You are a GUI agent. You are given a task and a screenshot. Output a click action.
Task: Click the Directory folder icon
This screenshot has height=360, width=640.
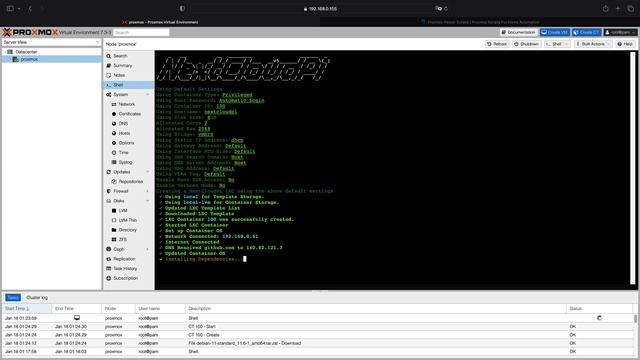114,230
